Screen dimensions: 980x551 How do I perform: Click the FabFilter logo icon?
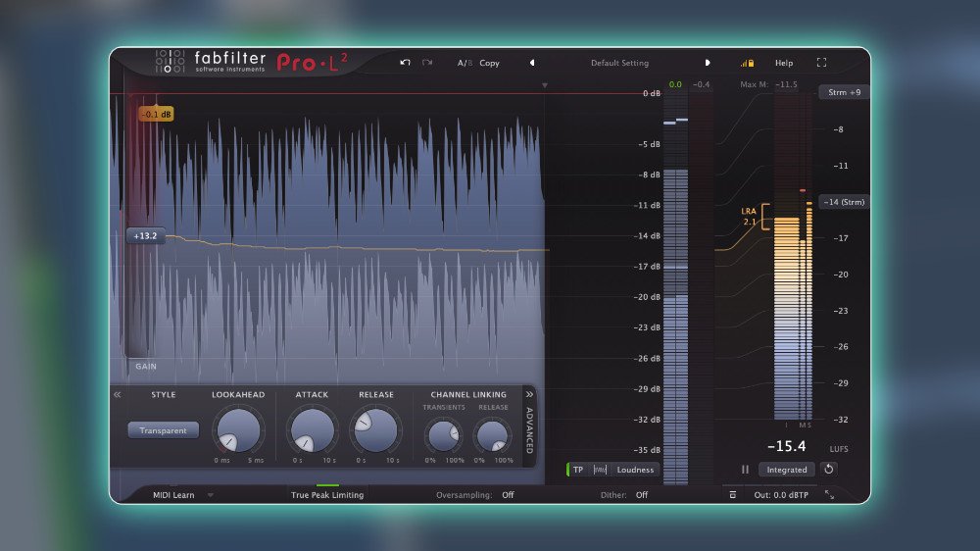pyautogui.click(x=170, y=62)
